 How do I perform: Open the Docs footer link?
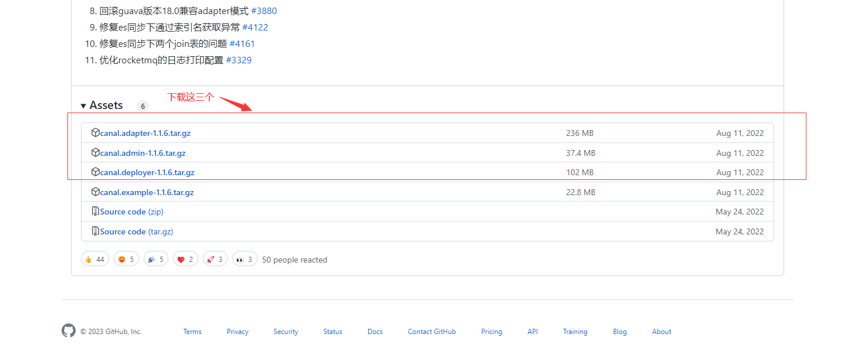(x=375, y=332)
